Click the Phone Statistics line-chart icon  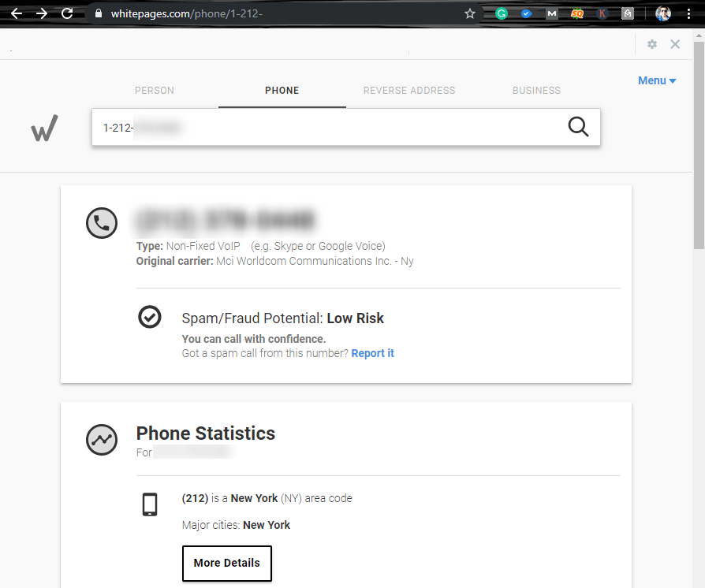tap(102, 440)
